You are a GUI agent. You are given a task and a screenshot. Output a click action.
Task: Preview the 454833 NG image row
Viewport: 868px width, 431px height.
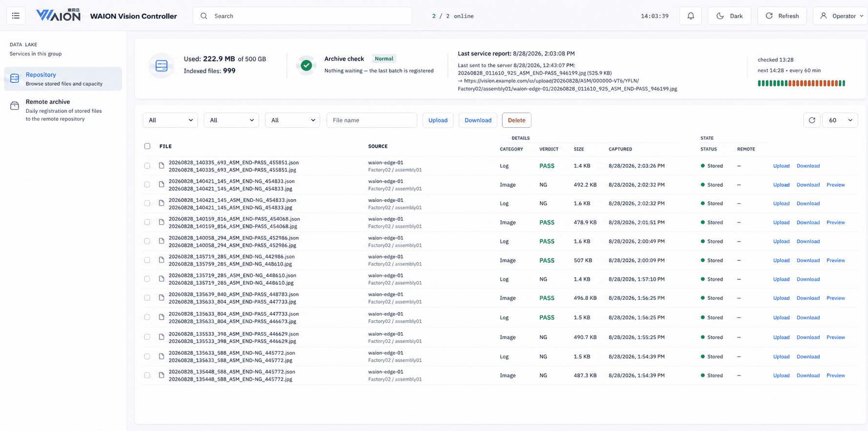pyautogui.click(x=835, y=185)
